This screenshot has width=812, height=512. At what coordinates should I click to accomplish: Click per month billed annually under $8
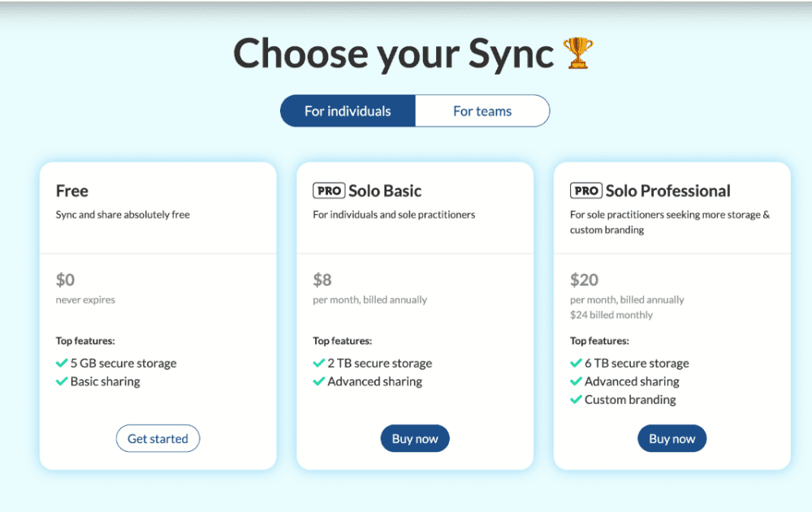(369, 299)
